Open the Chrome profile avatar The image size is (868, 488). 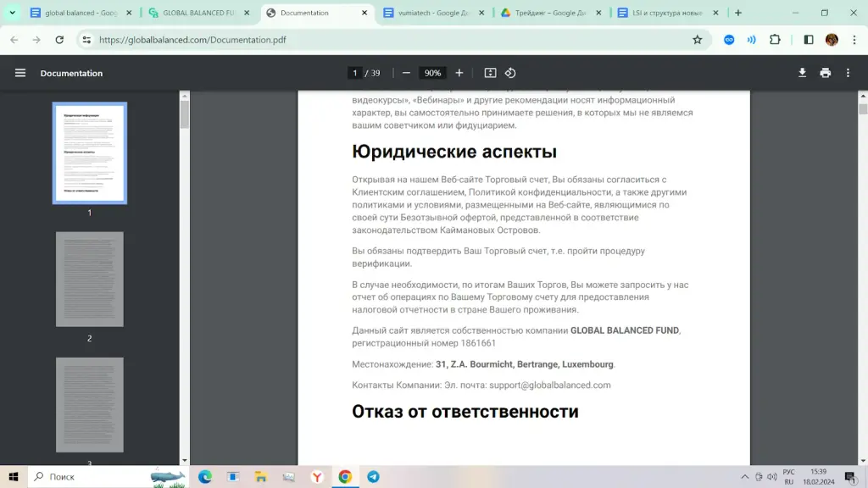[832, 40]
